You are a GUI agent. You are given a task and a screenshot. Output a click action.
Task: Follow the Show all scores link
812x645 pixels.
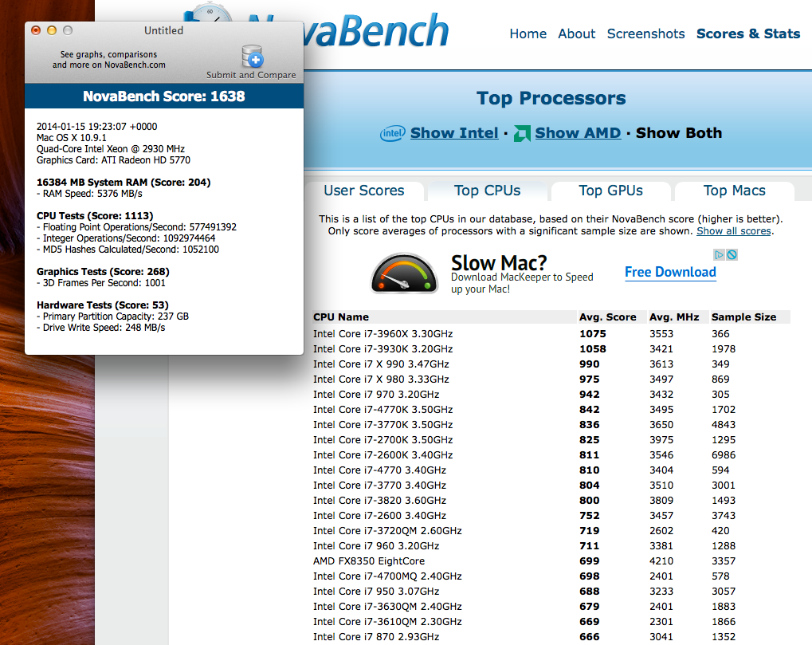point(734,231)
